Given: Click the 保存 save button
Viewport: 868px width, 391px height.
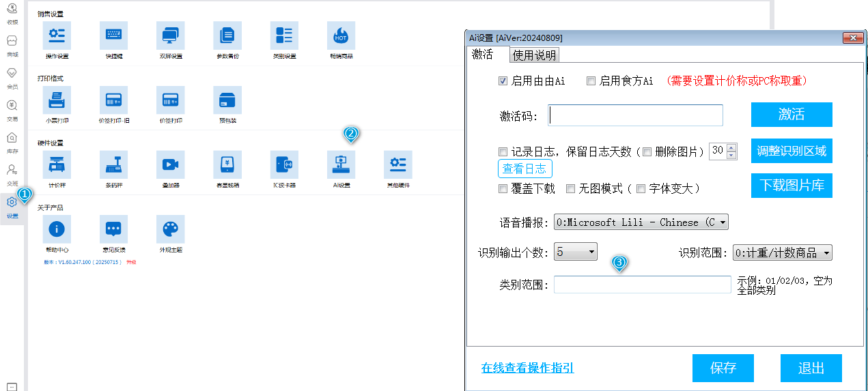Looking at the screenshot, I should (x=723, y=368).
